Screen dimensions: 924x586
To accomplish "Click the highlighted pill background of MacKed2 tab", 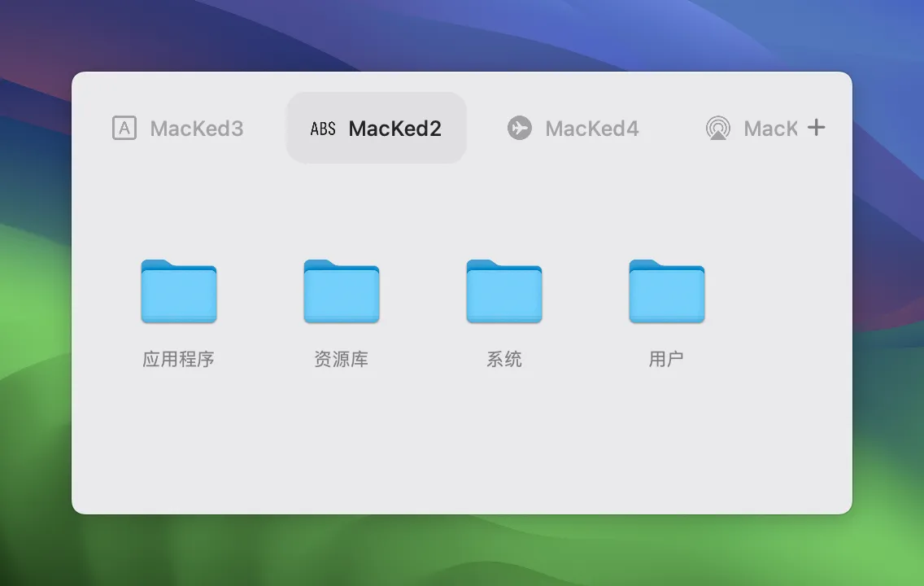I will point(376,151).
